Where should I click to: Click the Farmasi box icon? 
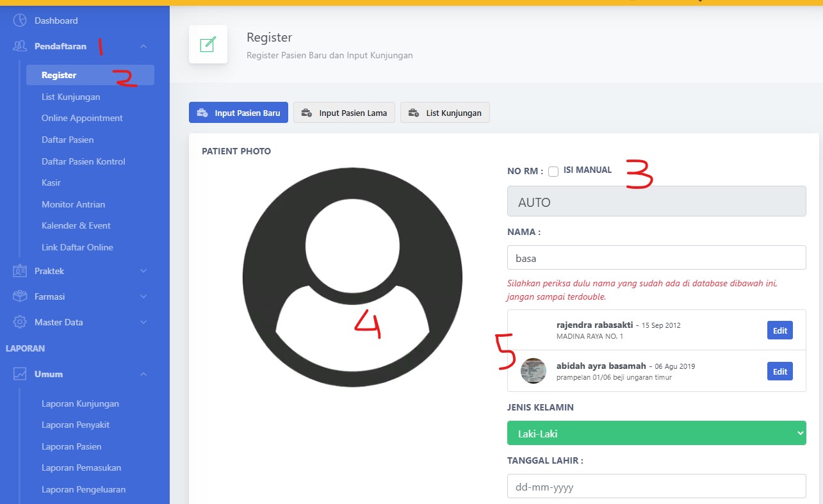[20, 297]
